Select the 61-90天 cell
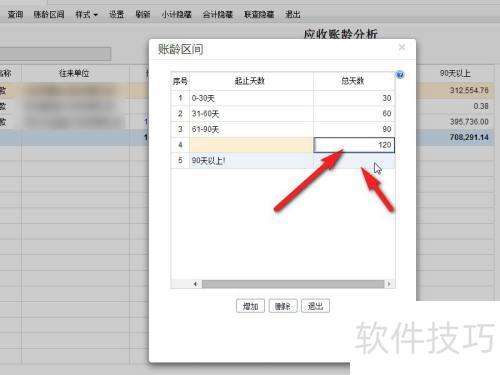Viewport: 500px width, 375px height. tap(251, 129)
